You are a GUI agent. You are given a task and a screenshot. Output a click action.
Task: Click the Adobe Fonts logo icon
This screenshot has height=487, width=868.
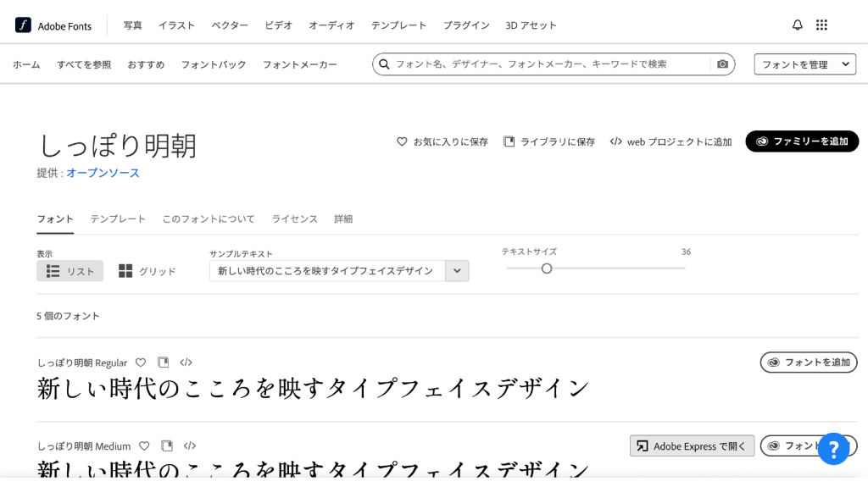[x=23, y=25]
